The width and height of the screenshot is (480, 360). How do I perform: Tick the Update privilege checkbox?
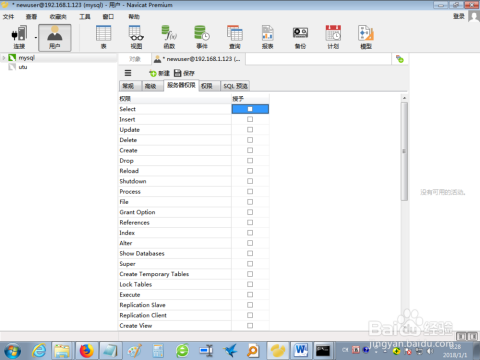[x=250, y=130]
